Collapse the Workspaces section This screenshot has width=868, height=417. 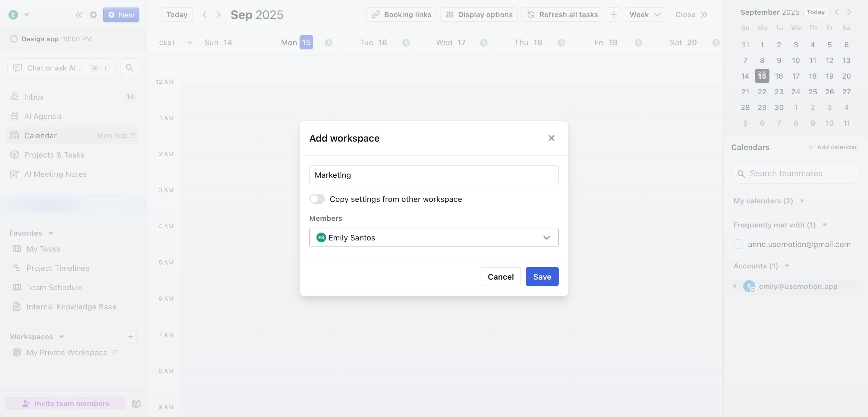click(x=61, y=337)
